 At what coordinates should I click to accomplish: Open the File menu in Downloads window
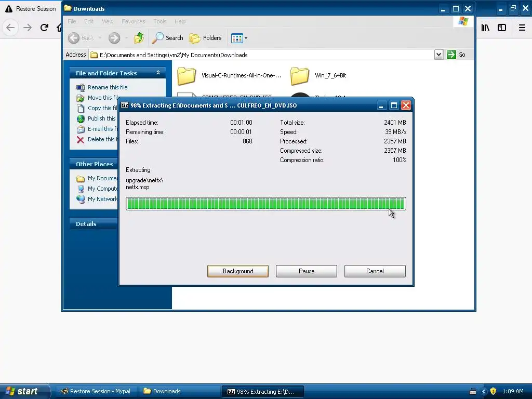72,21
